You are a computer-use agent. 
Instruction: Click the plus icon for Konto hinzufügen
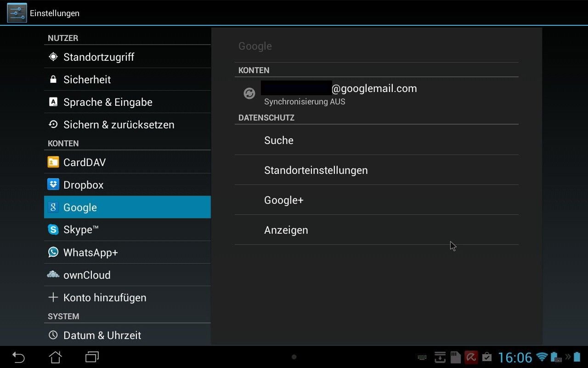(x=53, y=297)
